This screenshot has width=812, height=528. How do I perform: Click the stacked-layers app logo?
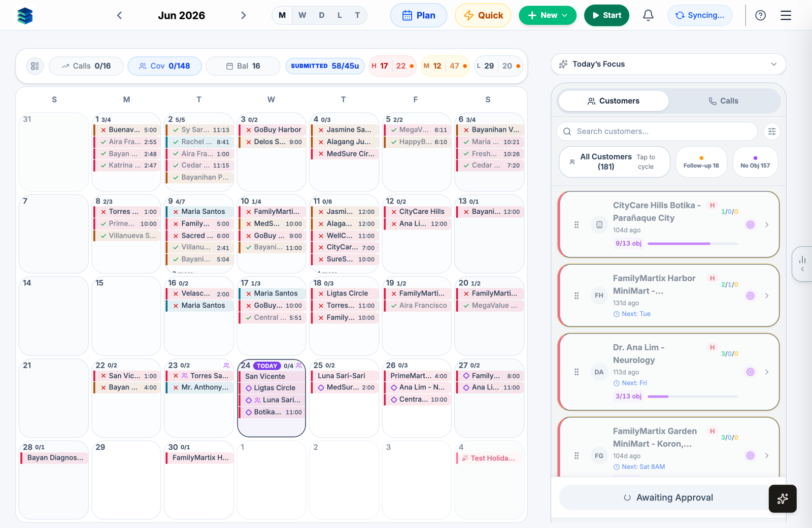coord(25,16)
